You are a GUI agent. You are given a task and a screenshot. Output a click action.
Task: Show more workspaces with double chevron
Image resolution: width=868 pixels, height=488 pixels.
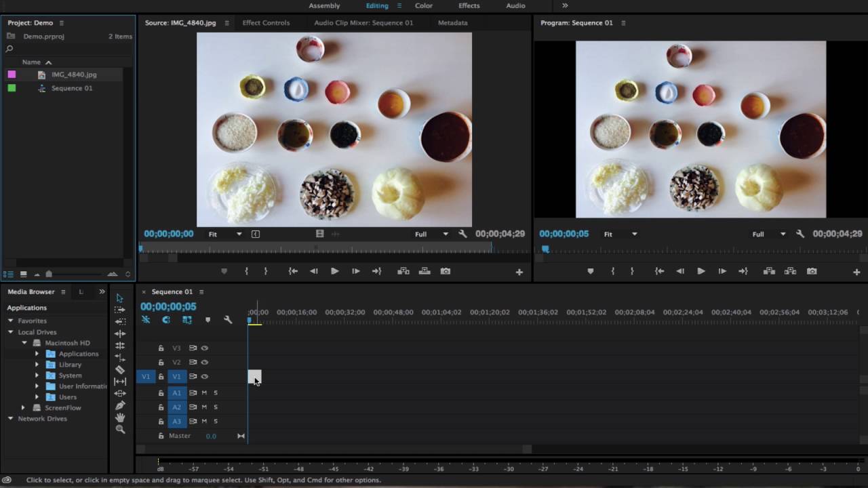click(565, 5)
